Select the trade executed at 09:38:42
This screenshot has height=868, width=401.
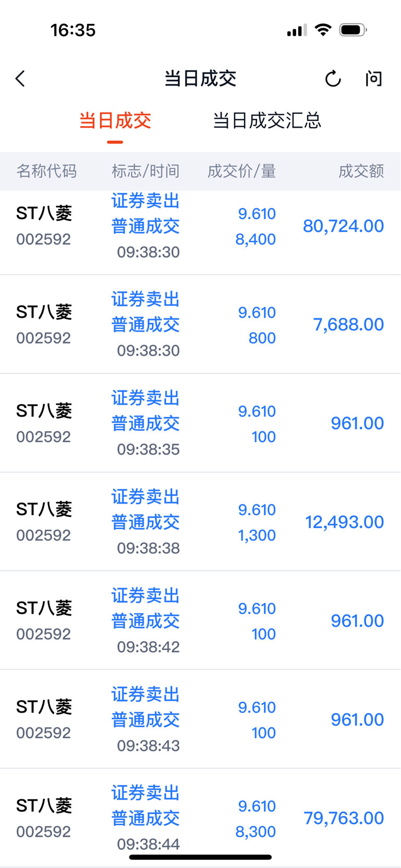200,620
